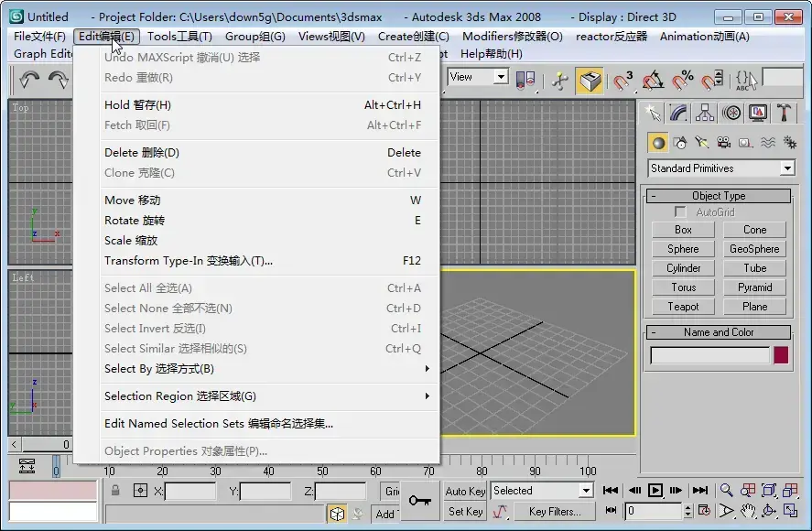This screenshot has width=812, height=531.
Task: Toggle Absolute Mode Transform Type-In icon
Action: coord(140,490)
